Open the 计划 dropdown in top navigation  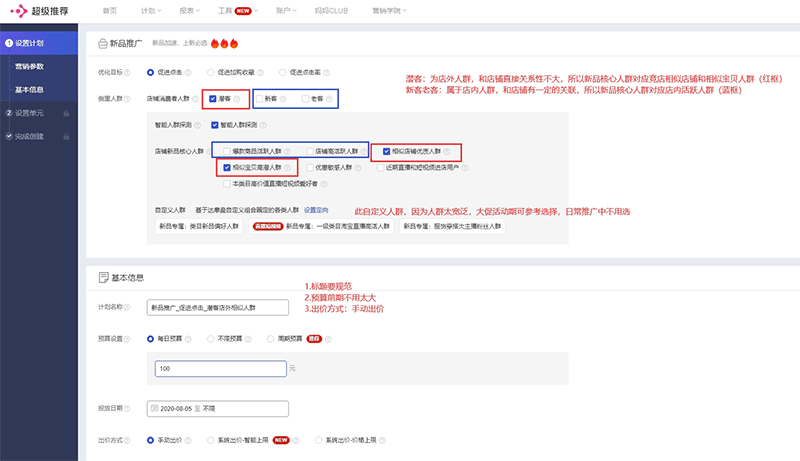(150, 10)
